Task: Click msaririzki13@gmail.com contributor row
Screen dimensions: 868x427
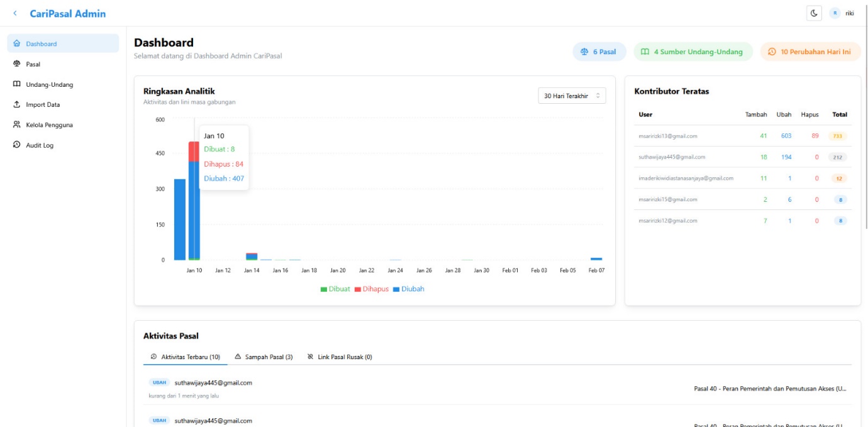Action: 743,136
